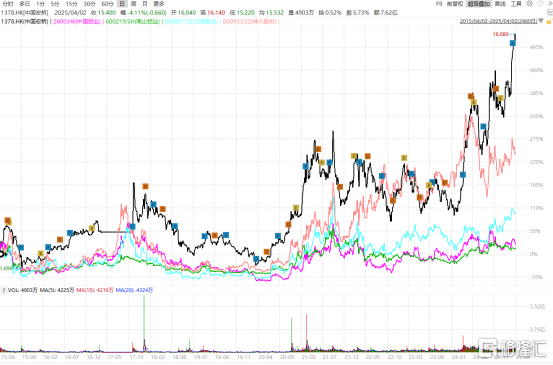Open the 更多 more periods menu
553x365 pixels.
pyautogui.click(x=159, y=4)
